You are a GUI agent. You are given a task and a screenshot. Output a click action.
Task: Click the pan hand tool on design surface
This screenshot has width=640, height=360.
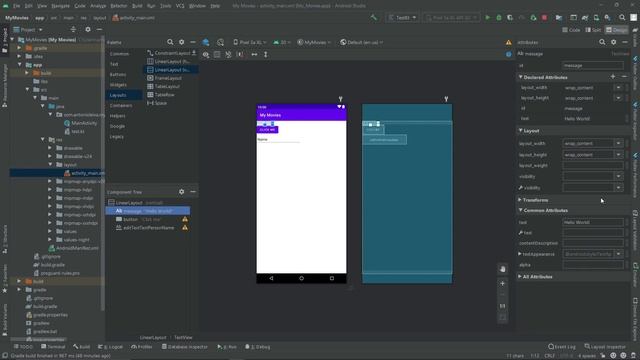502,269
